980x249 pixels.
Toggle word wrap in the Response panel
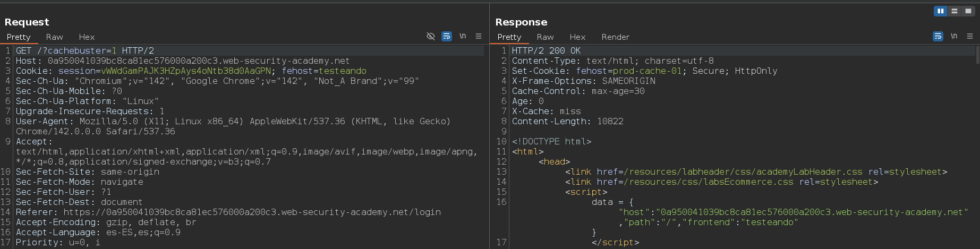tap(938, 36)
